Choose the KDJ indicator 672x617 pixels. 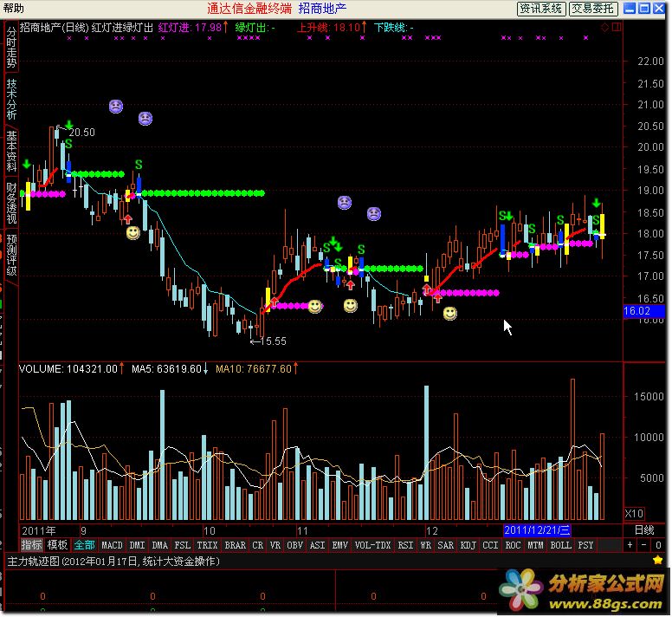pyautogui.click(x=468, y=544)
